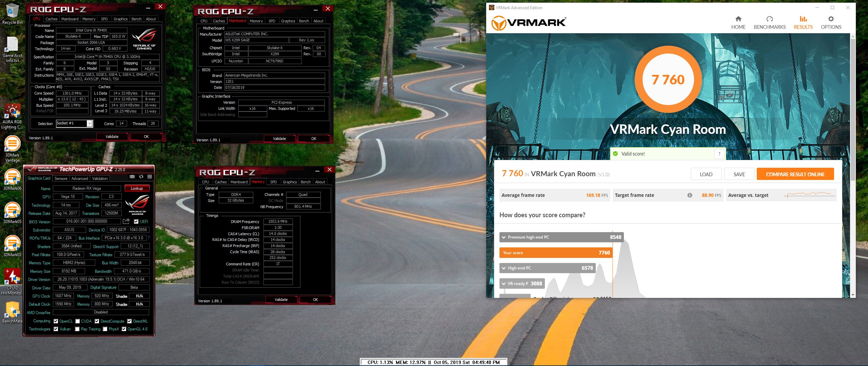
Task: Open the SPD tab in CPU-Z Mainboard window
Action: click(272, 21)
